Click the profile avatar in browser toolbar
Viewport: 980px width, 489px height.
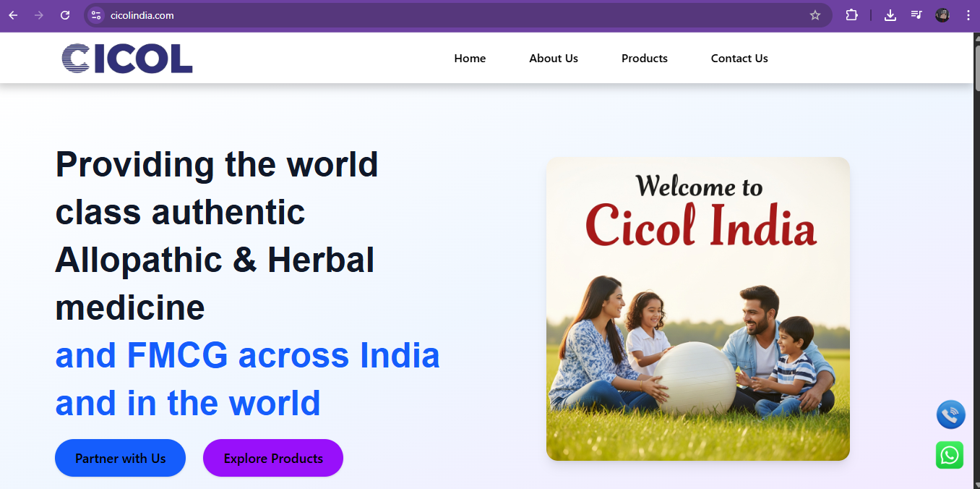[942, 15]
